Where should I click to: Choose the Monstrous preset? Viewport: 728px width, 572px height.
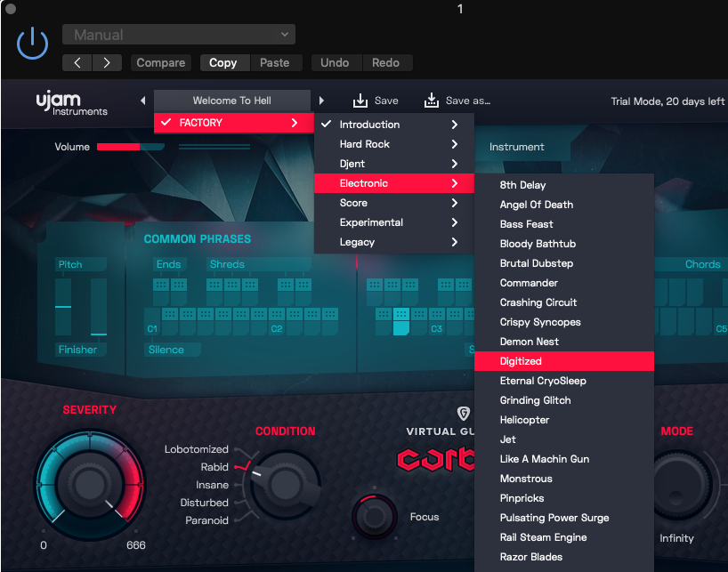click(x=564, y=479)
